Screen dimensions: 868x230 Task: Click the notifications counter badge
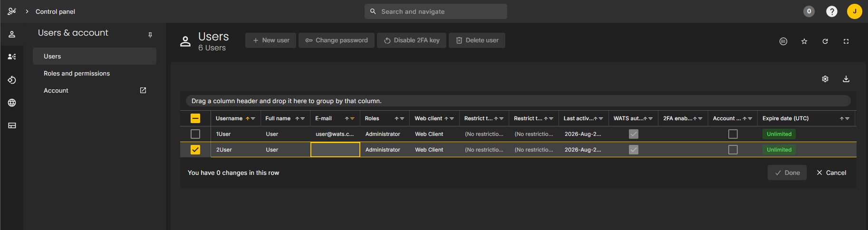coord(809,11)
